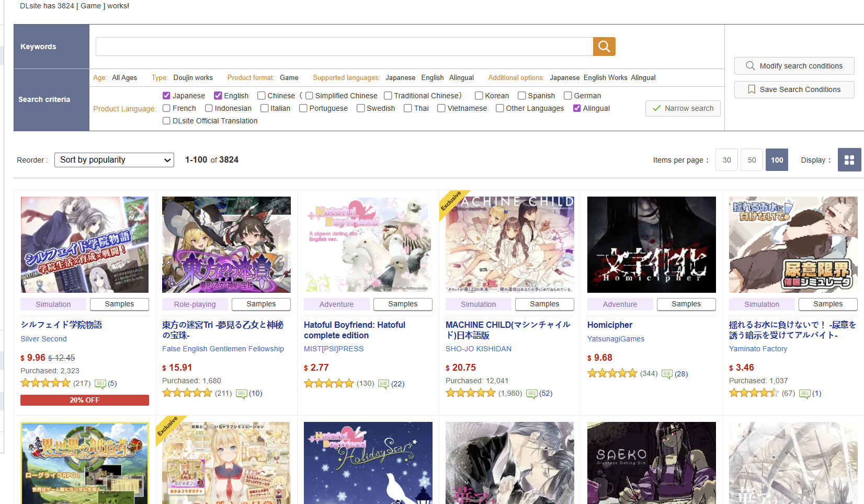
Task: Click Adventure tag under Homicipher
Action: pos(620,304)
